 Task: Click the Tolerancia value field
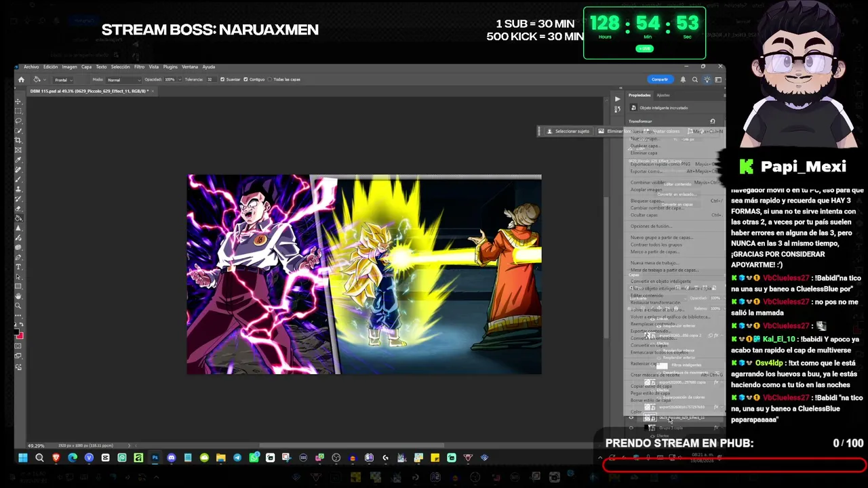211,79
